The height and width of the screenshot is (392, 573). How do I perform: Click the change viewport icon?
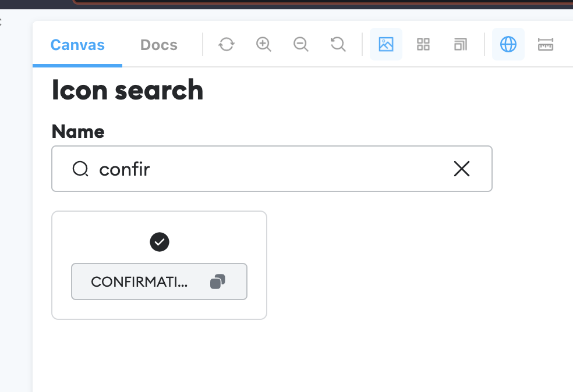pyautogui.click(x=461, y=44)
